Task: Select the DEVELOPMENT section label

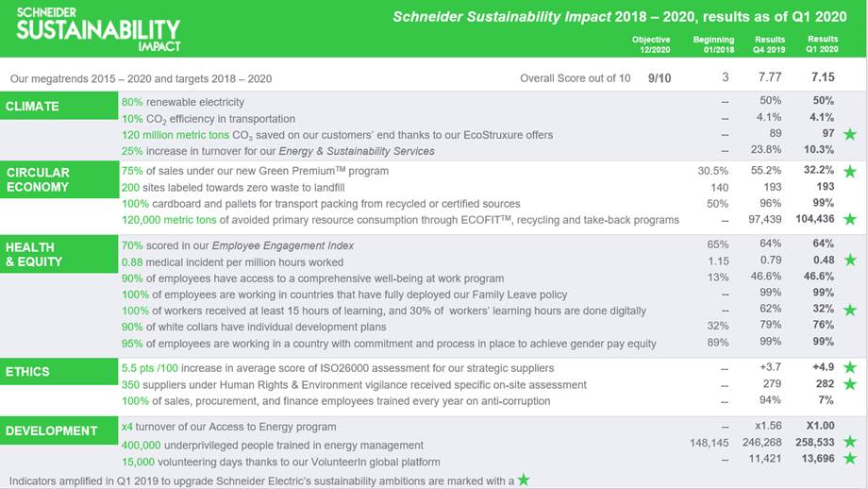Action: (x=52, y=431)
